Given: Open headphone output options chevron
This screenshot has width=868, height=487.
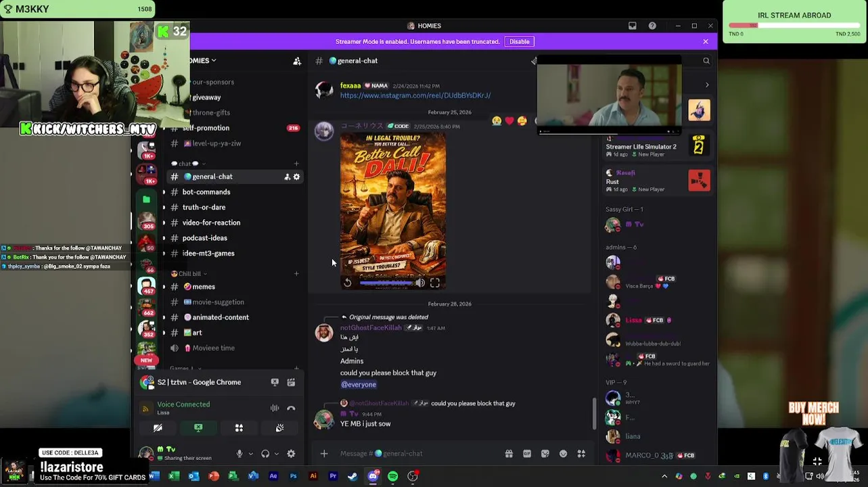Looking at the screenshot, I should 276,454.
